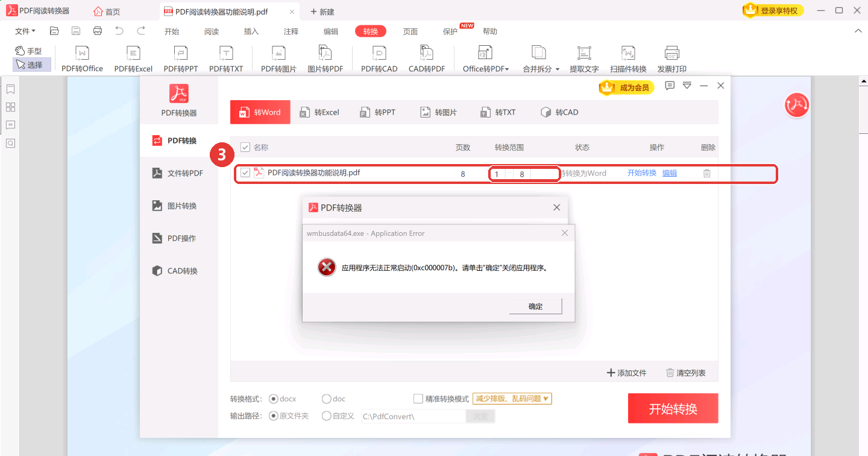Select the docx format radio button
The height and width of the screenshot is (456, 868).
click(273, 399)
